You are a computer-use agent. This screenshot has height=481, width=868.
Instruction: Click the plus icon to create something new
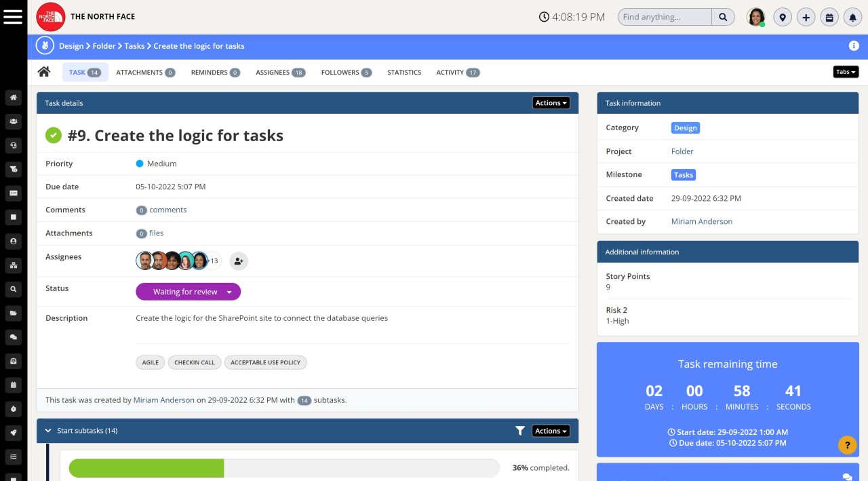tap(806, 16)
